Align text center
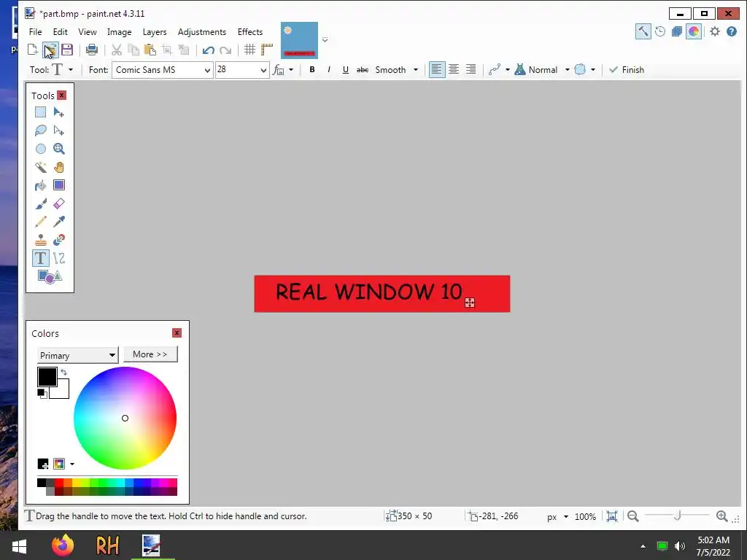The image size is (747, 560). pos(454,70)
